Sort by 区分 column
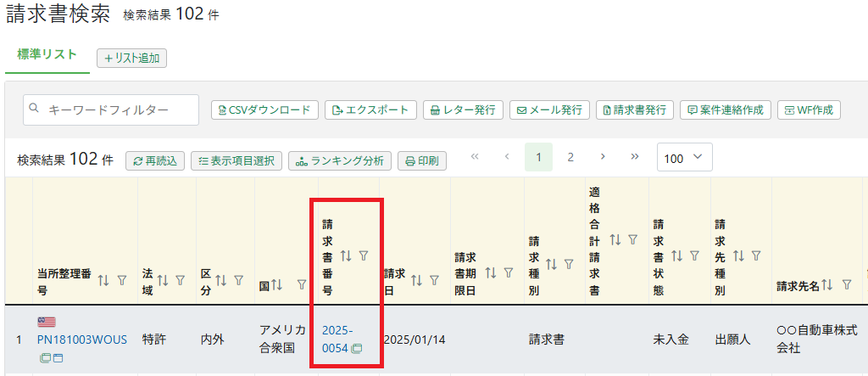This screenshot has width=868, height=376. [x=221, y=281]
